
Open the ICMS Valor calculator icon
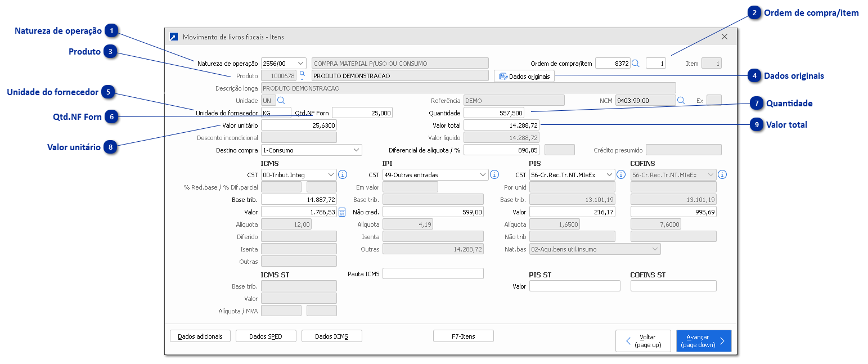pos(342,212)
